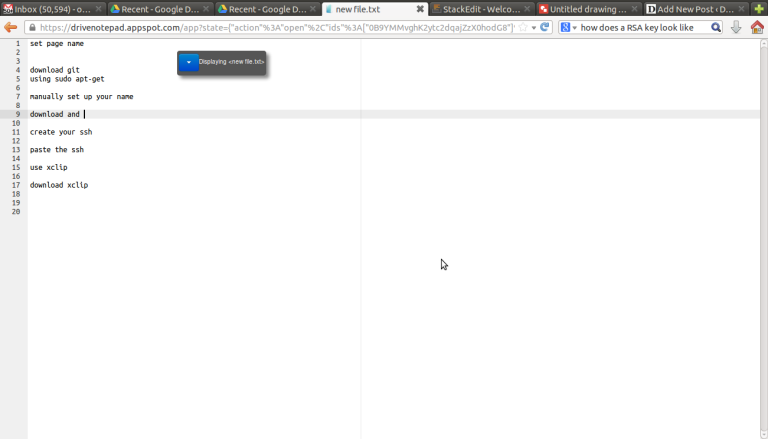
Task: Click the search magnifier icon
Action: point(716,28)
